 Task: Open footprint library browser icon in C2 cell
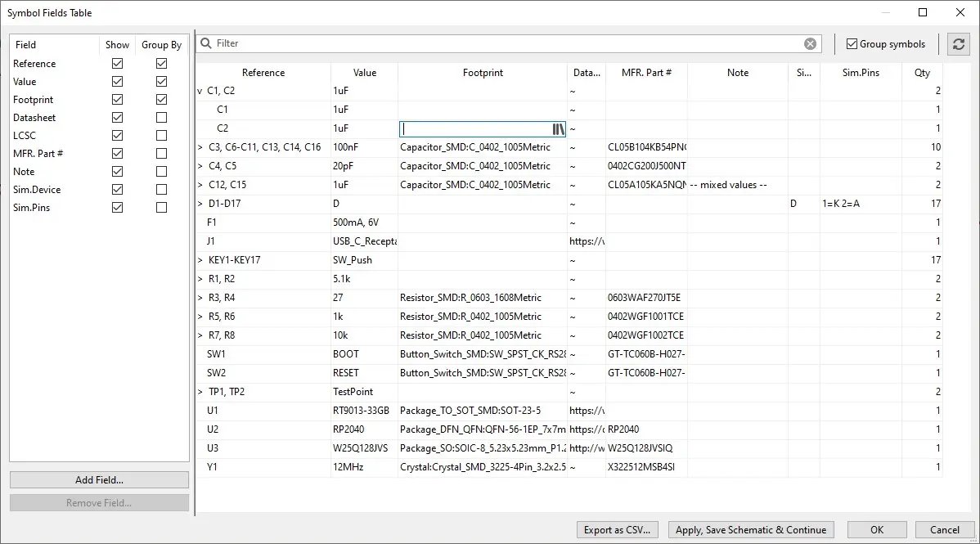tap(558, 128)
